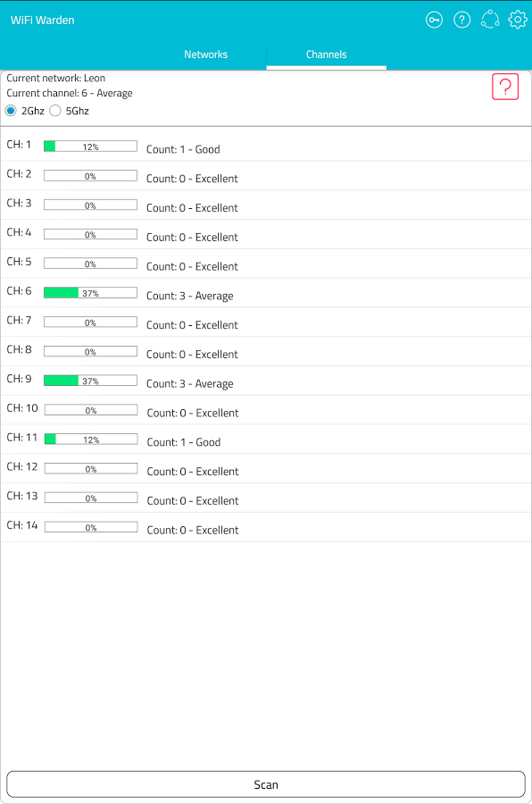Select the CH: 9 Count 3 Average row
The height and width of the screenshot is (804, 532).
coord(266,381)
